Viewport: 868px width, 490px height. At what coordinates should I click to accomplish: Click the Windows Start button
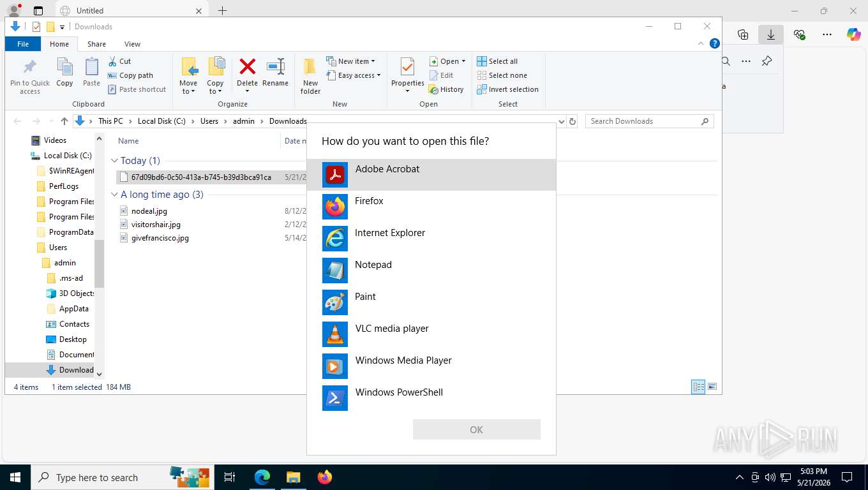tap(15, 477)
